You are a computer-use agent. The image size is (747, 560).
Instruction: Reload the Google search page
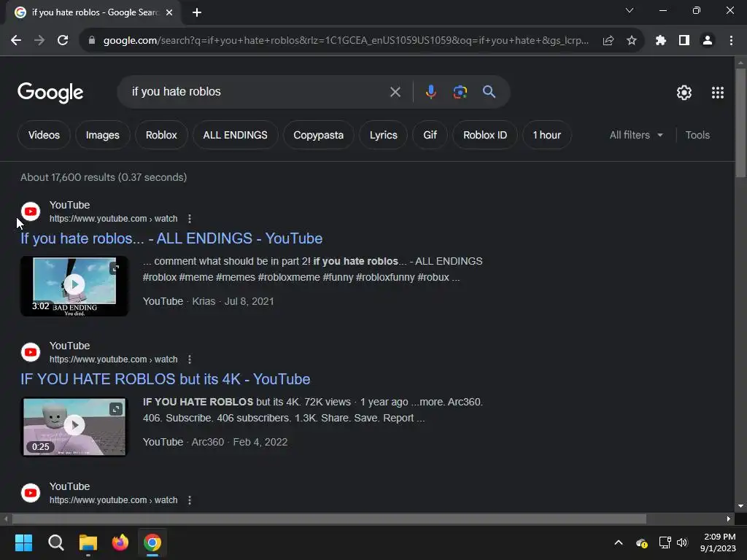[63, 41]
